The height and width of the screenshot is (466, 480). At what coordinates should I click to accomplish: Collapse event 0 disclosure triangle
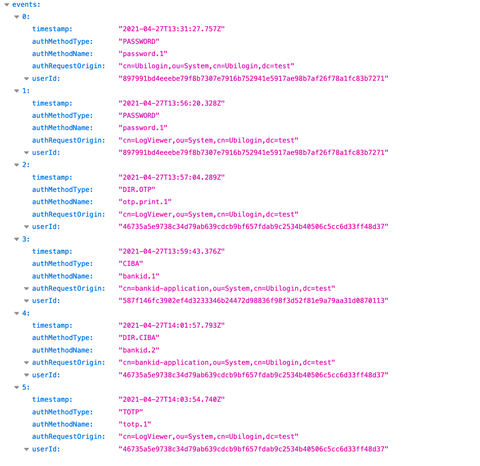[17, 17]
